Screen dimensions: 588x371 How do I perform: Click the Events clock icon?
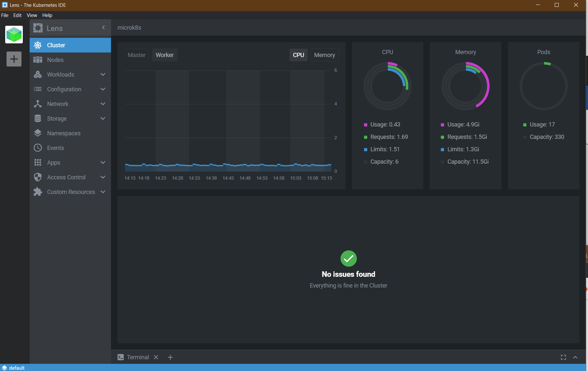coord(38,148)
